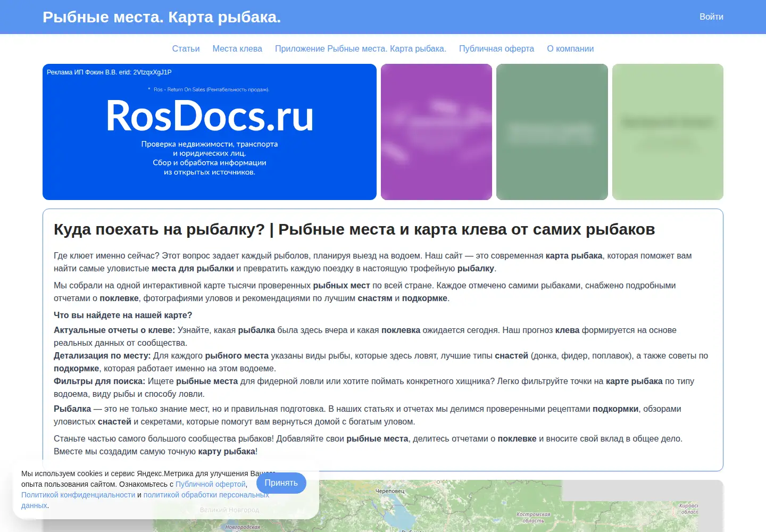Open the Политикой конфиденциальности link

pos(78,495)
